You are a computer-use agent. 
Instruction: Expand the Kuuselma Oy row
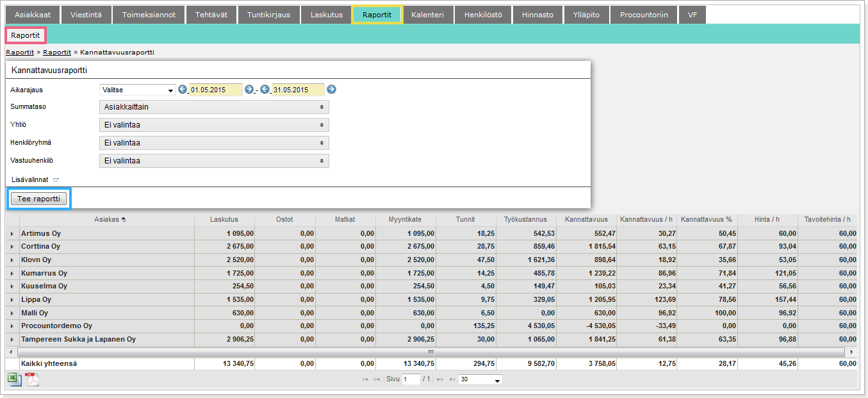pos(12,286)
